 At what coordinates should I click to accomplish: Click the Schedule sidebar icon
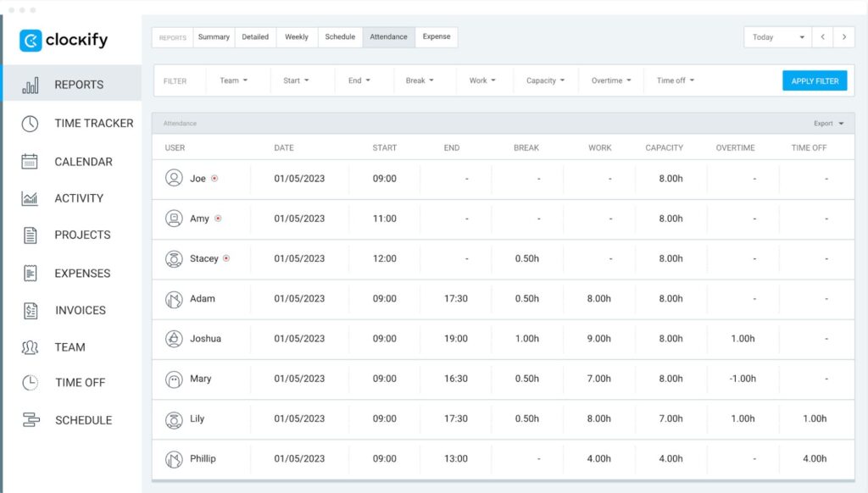(x=31, y=420)
